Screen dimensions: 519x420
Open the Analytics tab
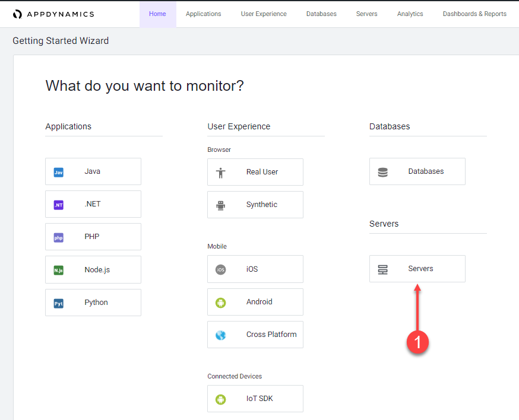point(410,14)
